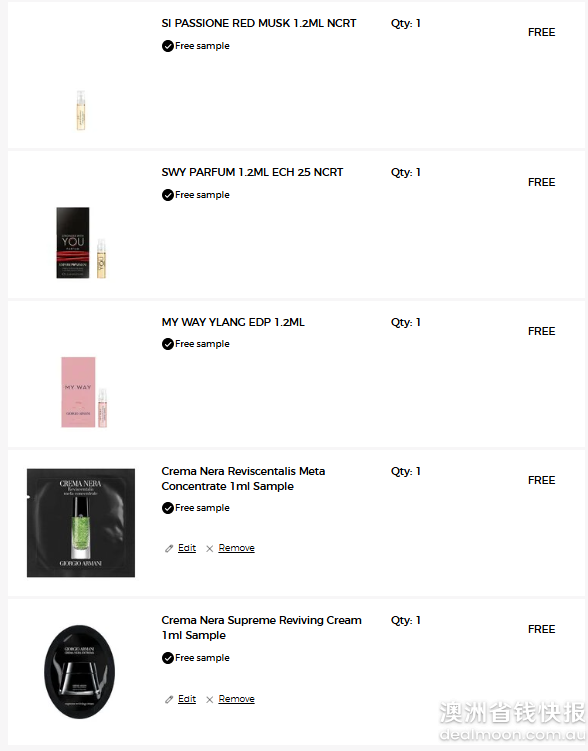Click checkmark icon under Crema Nera Reviscentalis

(x=168, y=508)
